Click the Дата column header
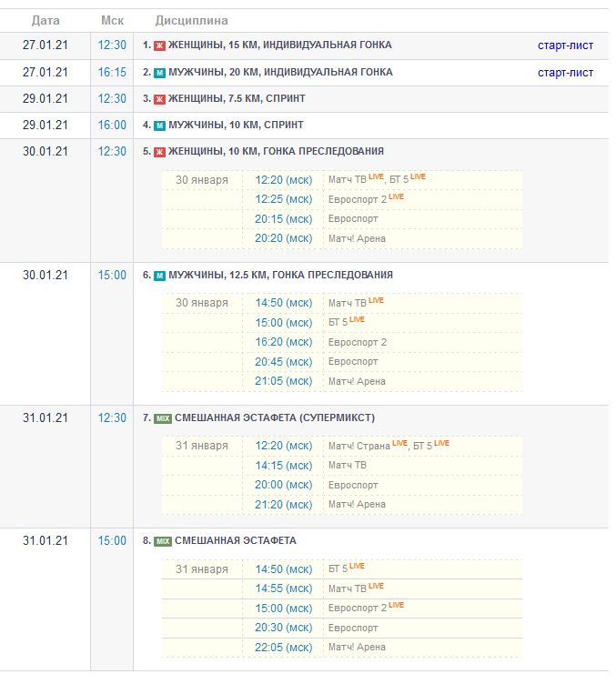This screenshot has width=616, height=684. [45, 20]
